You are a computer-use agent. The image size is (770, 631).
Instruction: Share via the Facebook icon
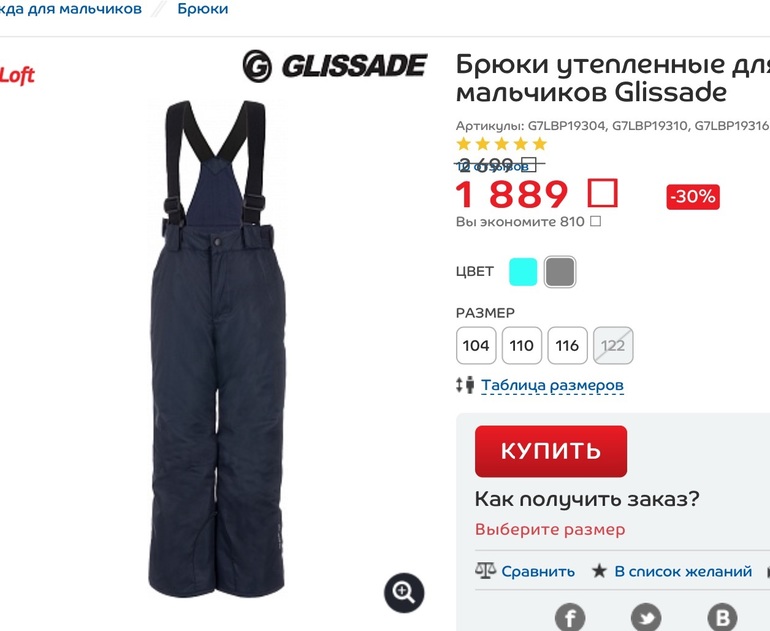[x=570, y=617]
